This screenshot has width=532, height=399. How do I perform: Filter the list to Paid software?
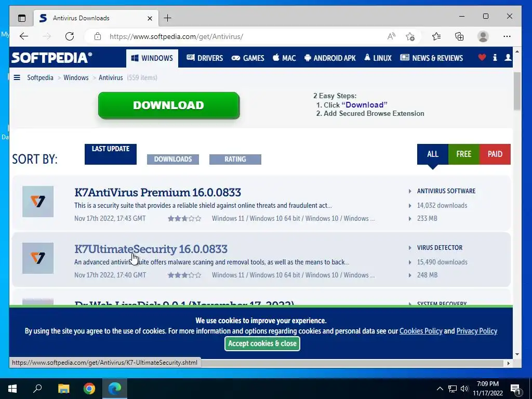click(495, 154)
